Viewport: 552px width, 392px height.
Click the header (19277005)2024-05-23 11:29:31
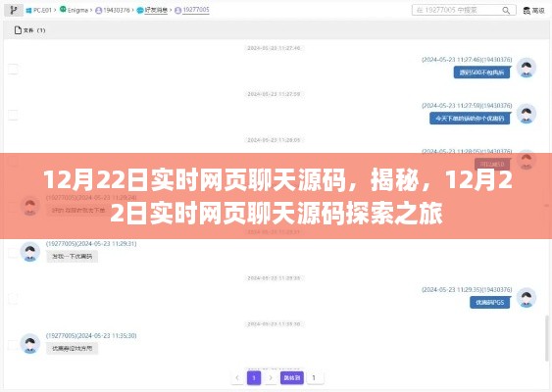tap(91, 244)
